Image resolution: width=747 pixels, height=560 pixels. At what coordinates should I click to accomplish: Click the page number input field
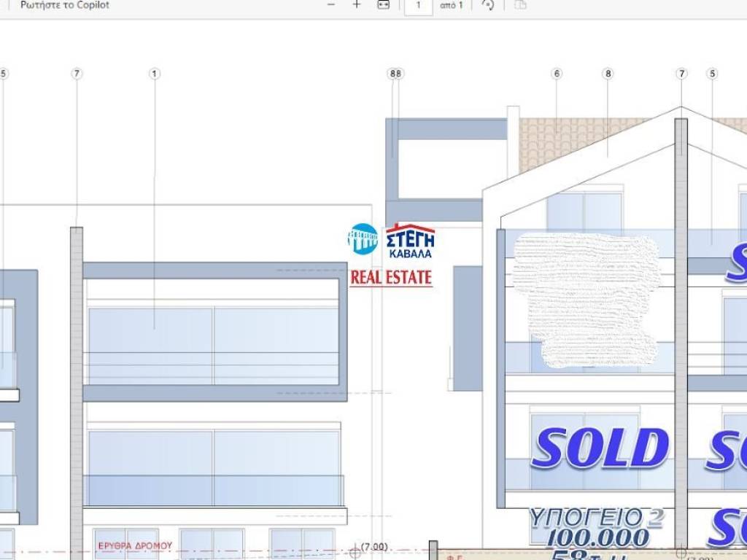click(x=418, y=6)
